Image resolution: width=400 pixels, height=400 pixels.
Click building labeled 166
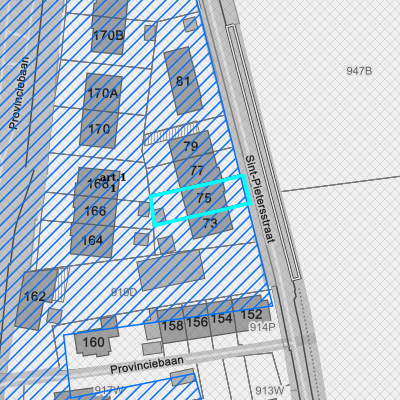pos(95,211)
